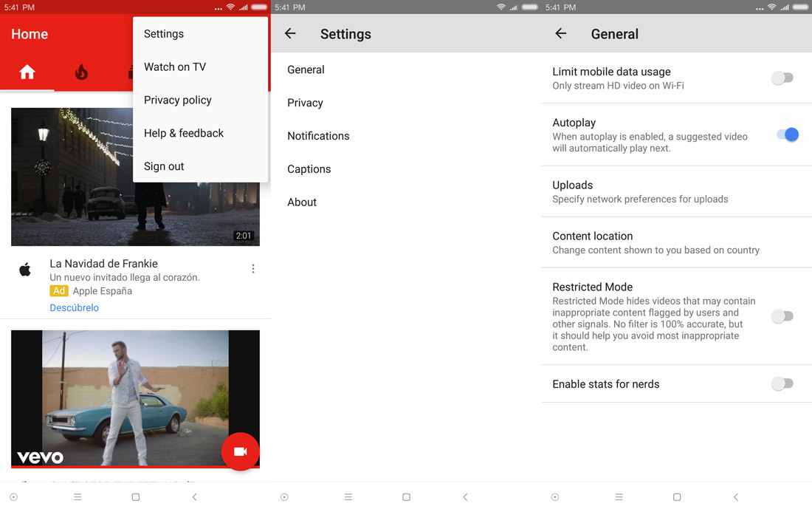This screenshot has height=512, width=812.
Task: Enable Restricted Mode switch
Action: coord(782,316)
